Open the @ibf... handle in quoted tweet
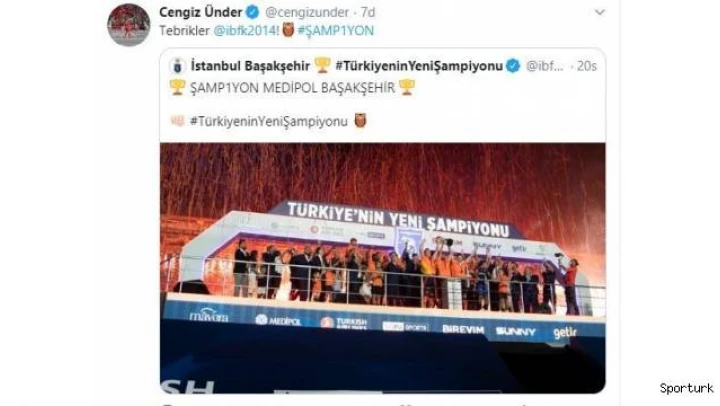Screen dimensions: 720x406 click(544, 66)
